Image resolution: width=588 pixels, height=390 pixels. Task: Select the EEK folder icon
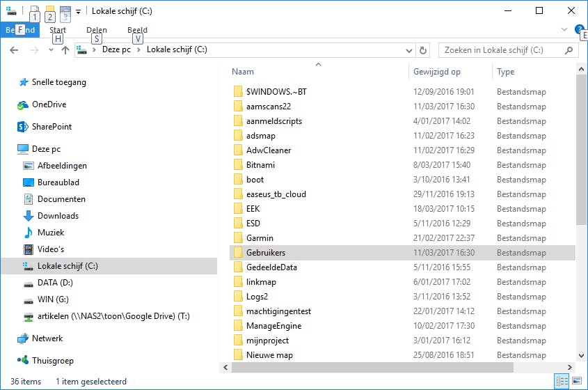tap(238, 209)
